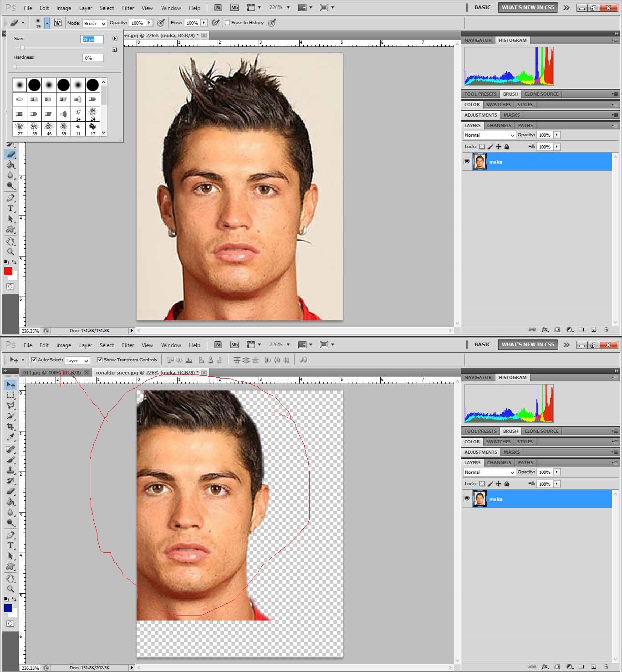Select the Pen tool in upper window

tap(10, 198)
